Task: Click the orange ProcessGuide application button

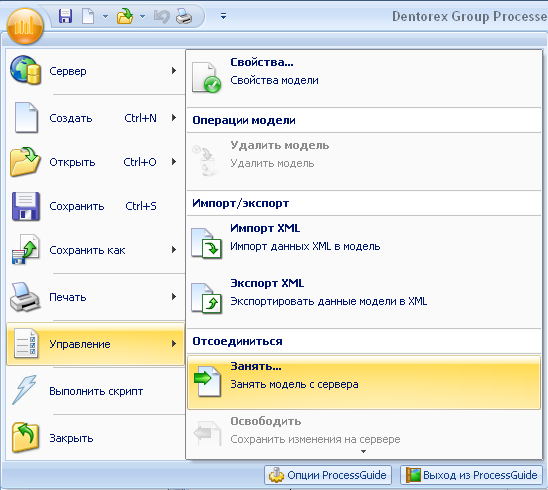Action: click(24, 26)
